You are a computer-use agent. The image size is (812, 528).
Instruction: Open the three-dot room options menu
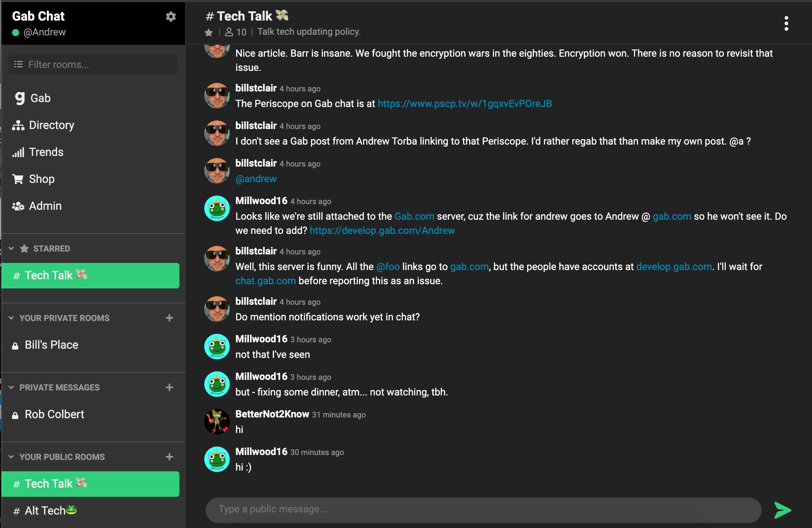coord(786,23)
